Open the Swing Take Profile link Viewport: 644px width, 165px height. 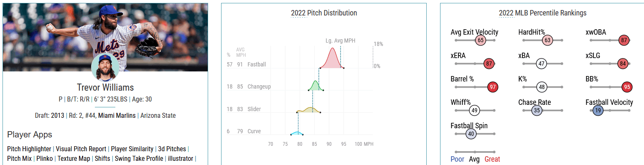point(139,159)
